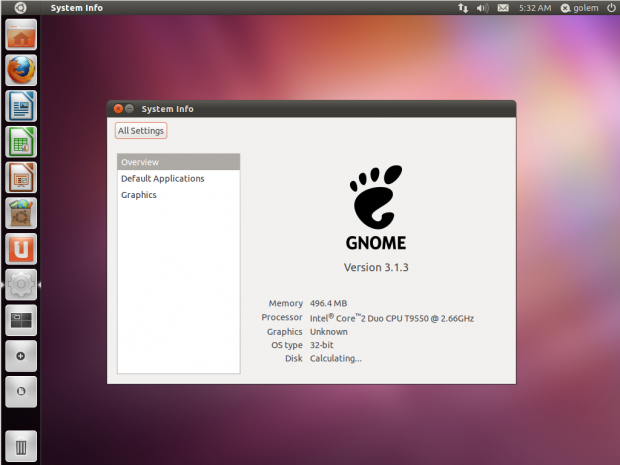
Task: Open Ubuntu Software Center icon
Action: tap(21, 213)
